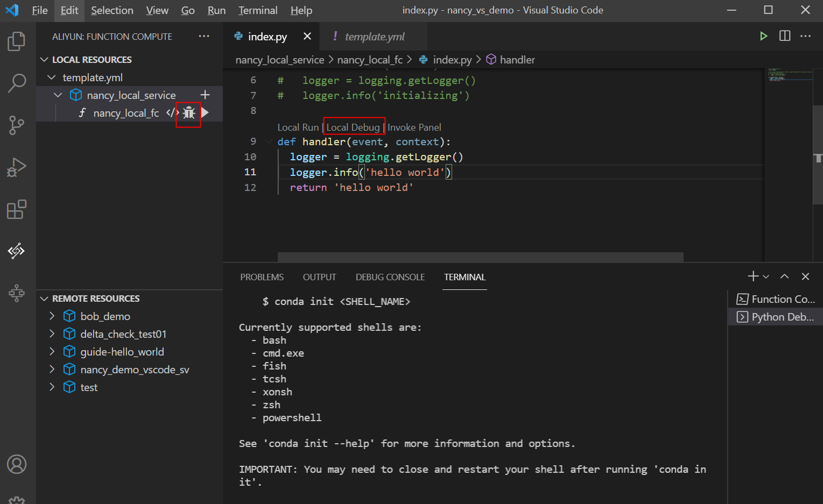This screenshot has width=823, height=504.
Task: Expand the bob_demo service
Action: coord(52,316)
